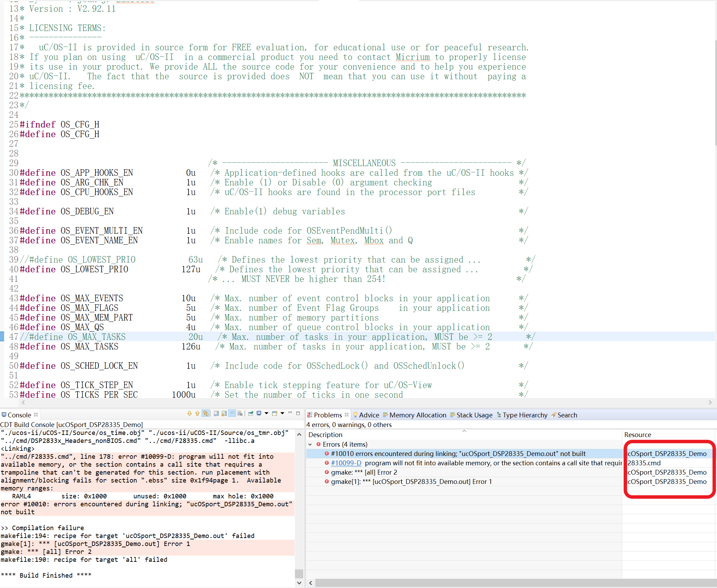The image size is (717, 588).
Task: Click the Open Console icon
Action: [275, 414]
